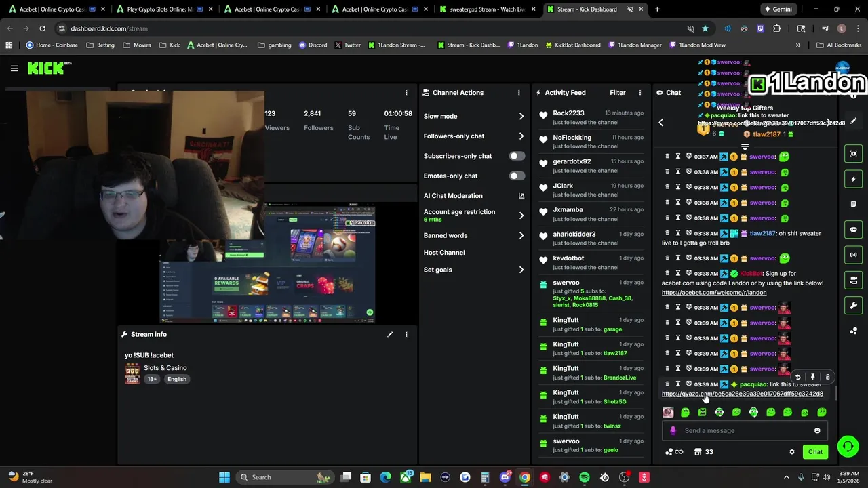Image resolution: width=868 pixels, height=488 pixels.
Task: Bookmark this page with star icon
Action: point(705,28)
